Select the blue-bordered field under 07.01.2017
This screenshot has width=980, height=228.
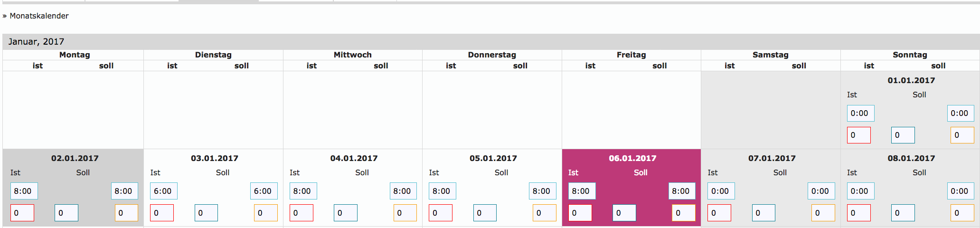click(x=763, y=213)
